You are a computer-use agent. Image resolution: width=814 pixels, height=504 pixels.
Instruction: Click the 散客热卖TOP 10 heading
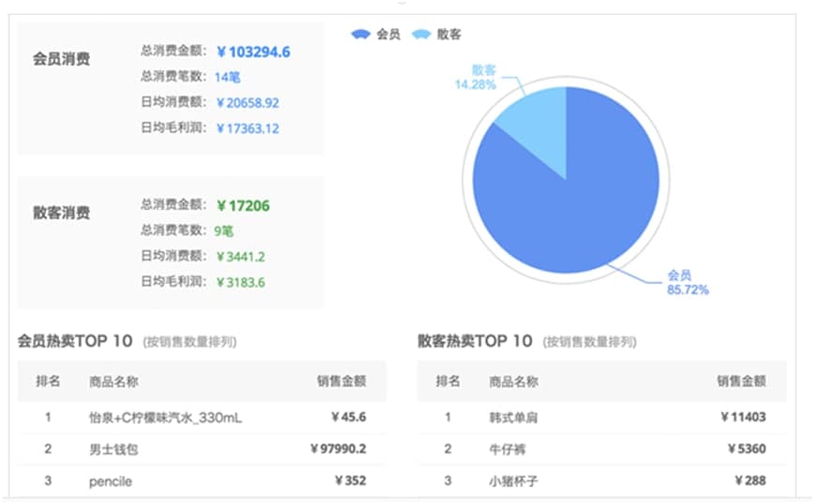pyautogui.click(x=475, y=341)
